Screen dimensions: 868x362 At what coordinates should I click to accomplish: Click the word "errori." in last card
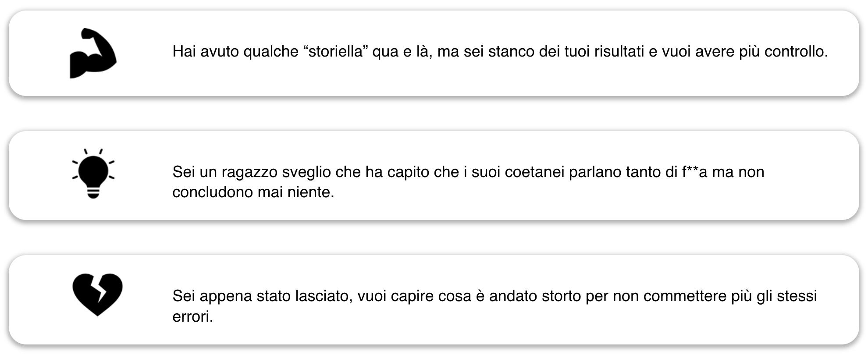193,316
